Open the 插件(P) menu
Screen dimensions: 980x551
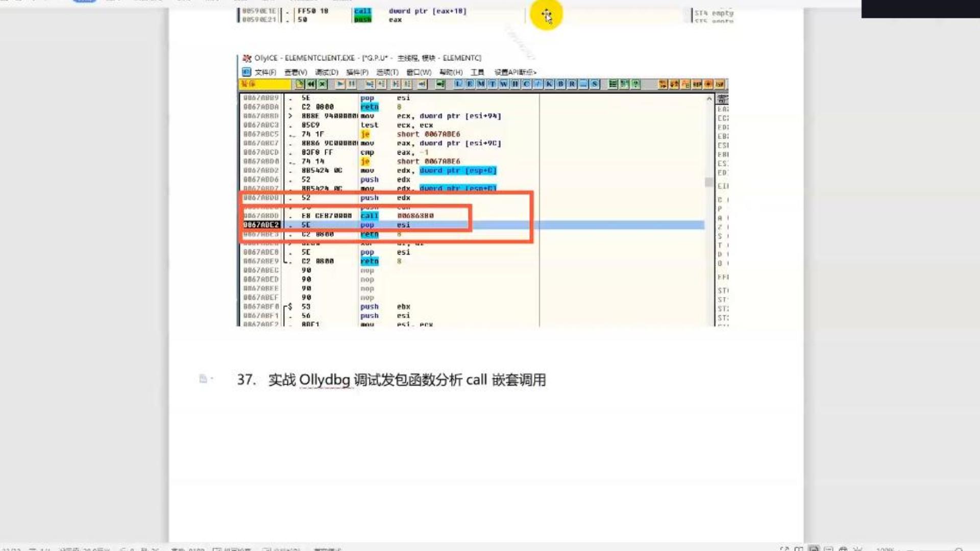(x=357, y=72)
